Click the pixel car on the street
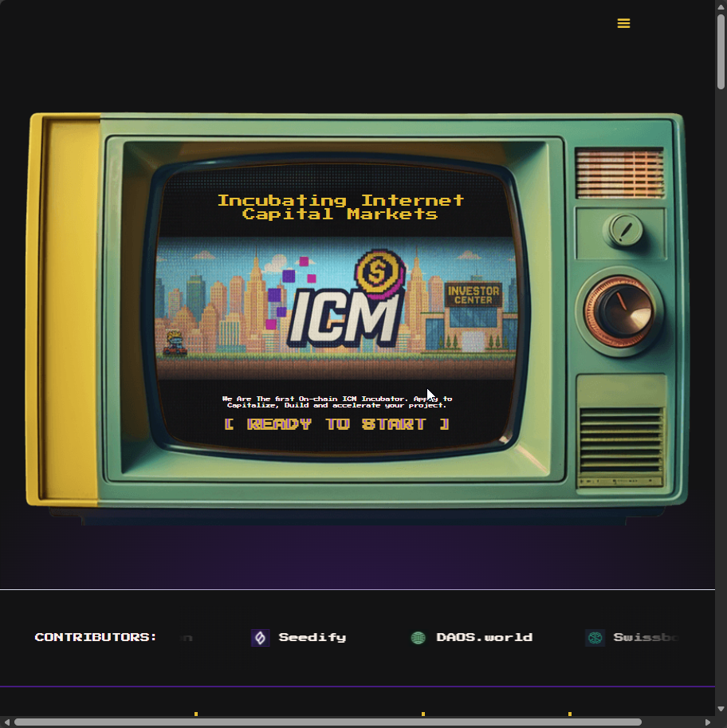The width and height of the screenshot is (727, 728). [x=175, y=343]
